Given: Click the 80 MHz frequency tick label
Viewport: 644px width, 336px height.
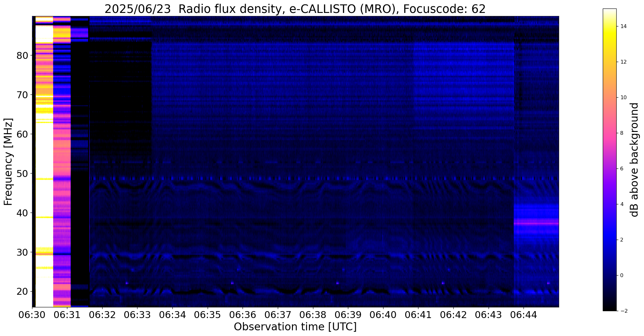Looking at the screenshot, I should tap(22, 56).
